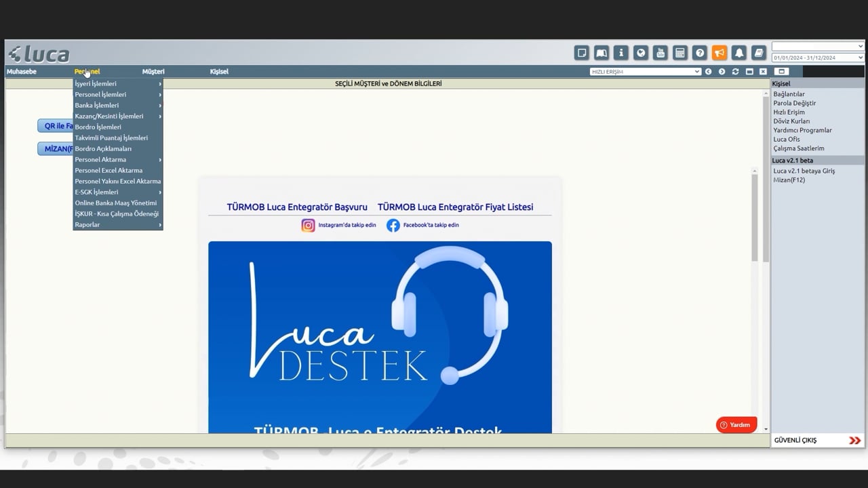868x488 pixels.
Task: Expand İşyeri İşlemleri submenu
Action: point(118,83)
